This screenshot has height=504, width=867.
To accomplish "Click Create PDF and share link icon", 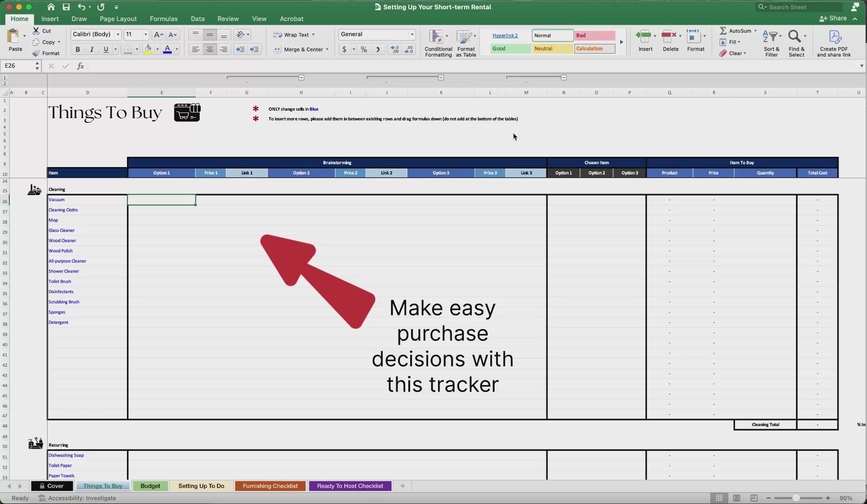I will pos(833,37).
